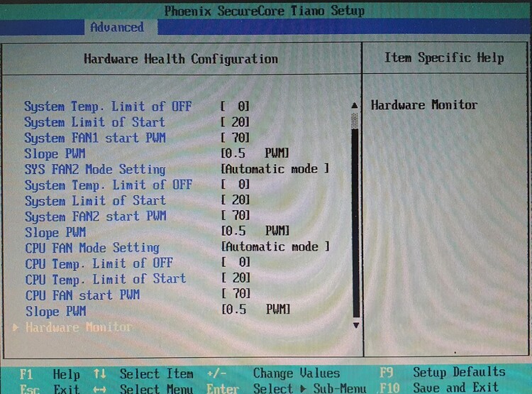Click left-right arrows Select Menu icon

[x=100, y=389]
